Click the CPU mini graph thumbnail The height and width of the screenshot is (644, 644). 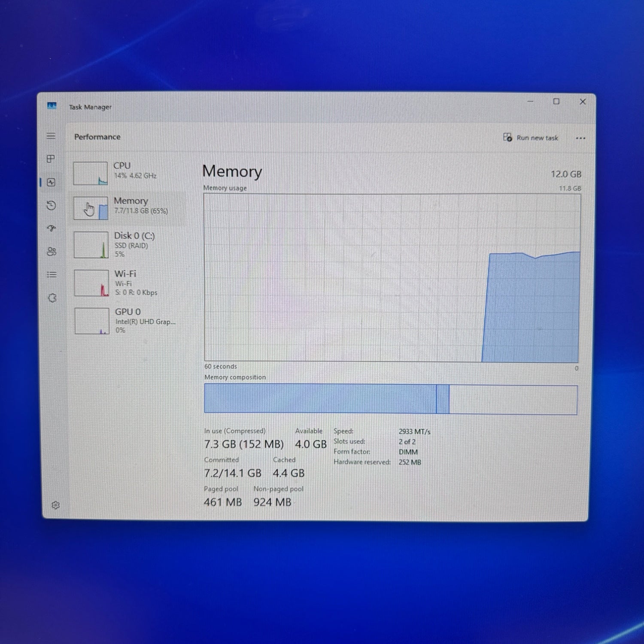point(90,173)
